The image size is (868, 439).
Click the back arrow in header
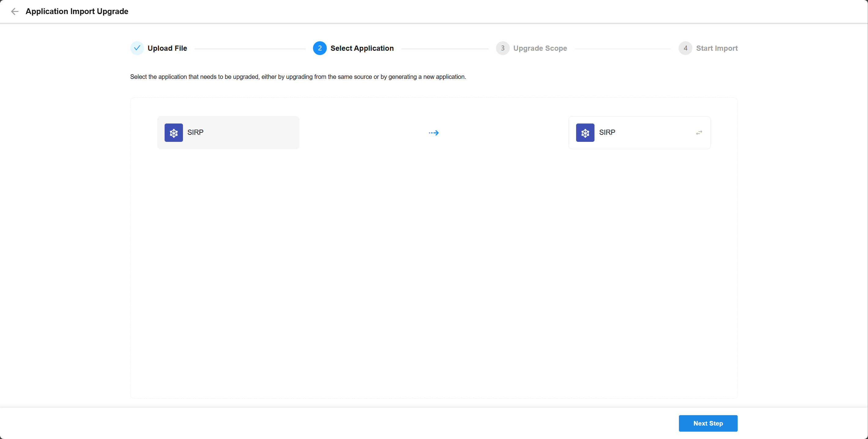(x=14, y=11)
